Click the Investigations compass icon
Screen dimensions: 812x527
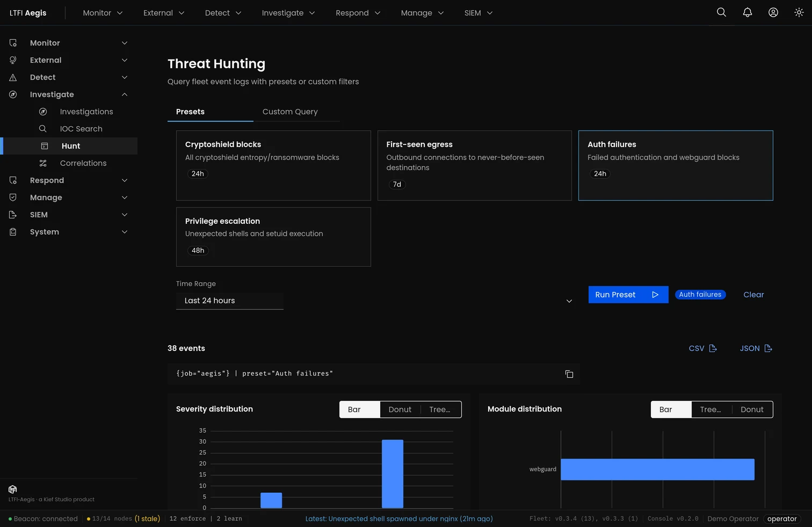43,112
